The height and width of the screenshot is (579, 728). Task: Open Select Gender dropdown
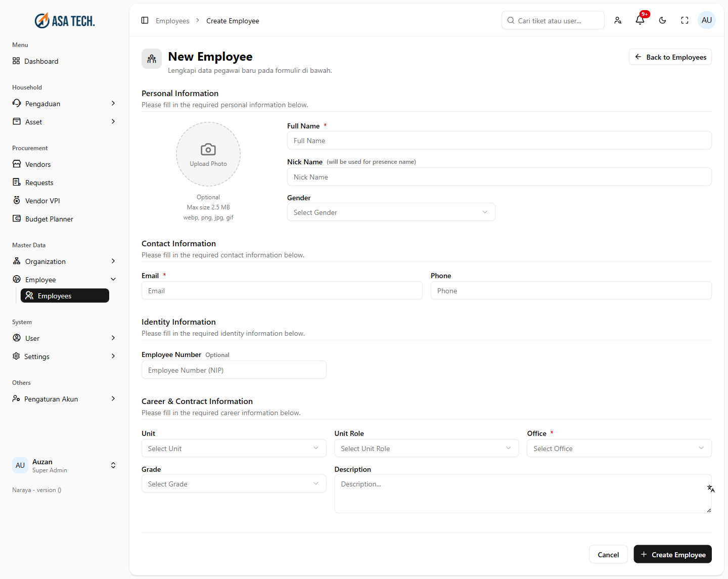391,212
